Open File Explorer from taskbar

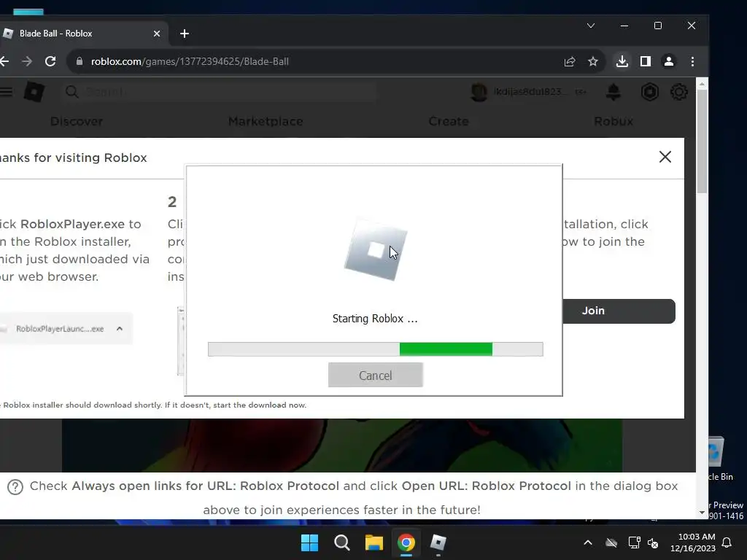tap(374, 542)
